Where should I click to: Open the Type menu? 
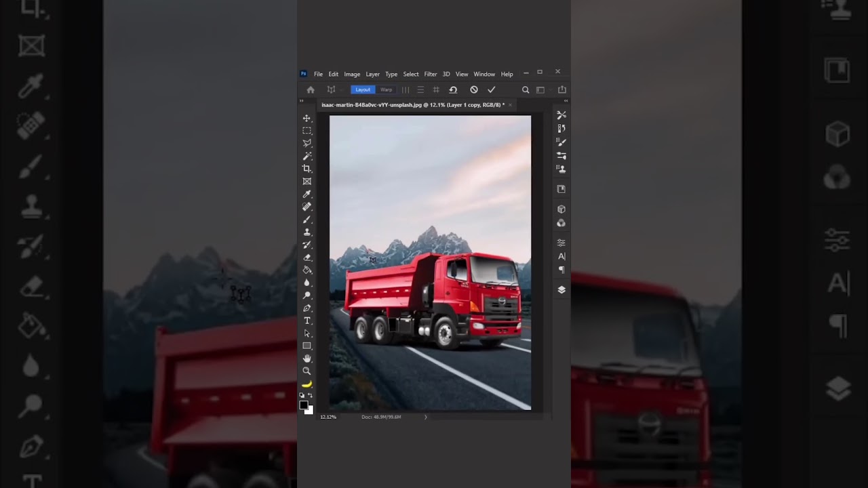click(x=391, y=74)
